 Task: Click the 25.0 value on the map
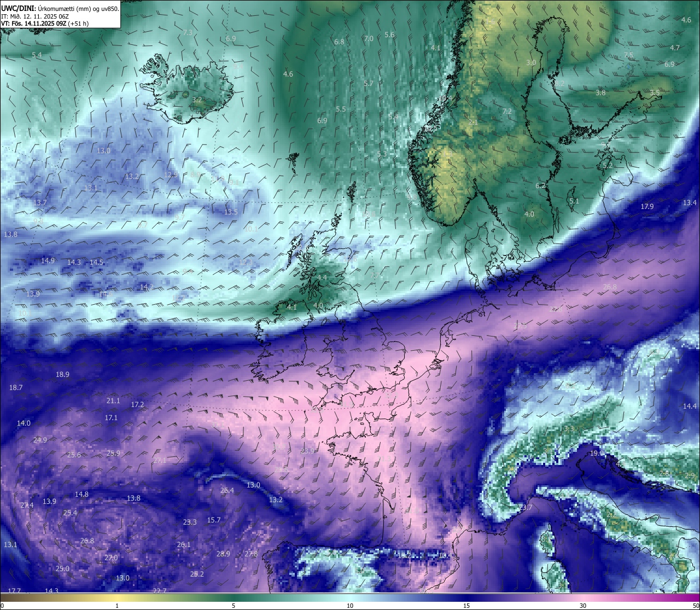point(62,569)
